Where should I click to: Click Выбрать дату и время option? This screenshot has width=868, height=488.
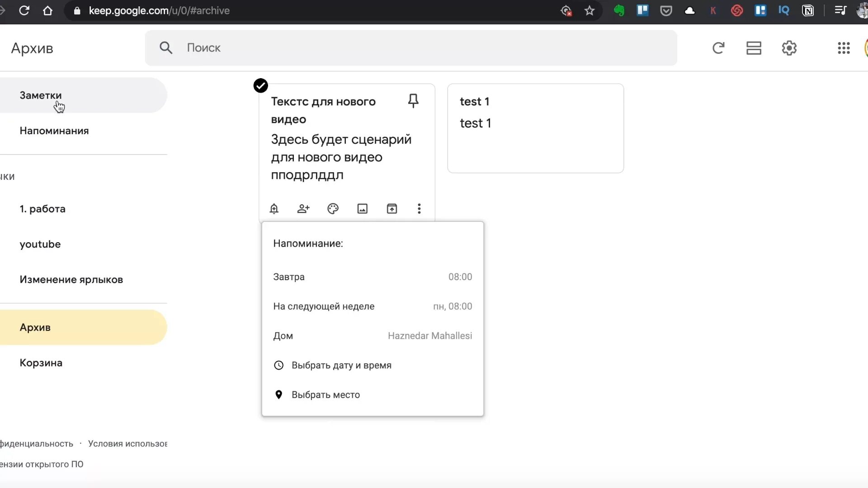[x=341, y=365]
